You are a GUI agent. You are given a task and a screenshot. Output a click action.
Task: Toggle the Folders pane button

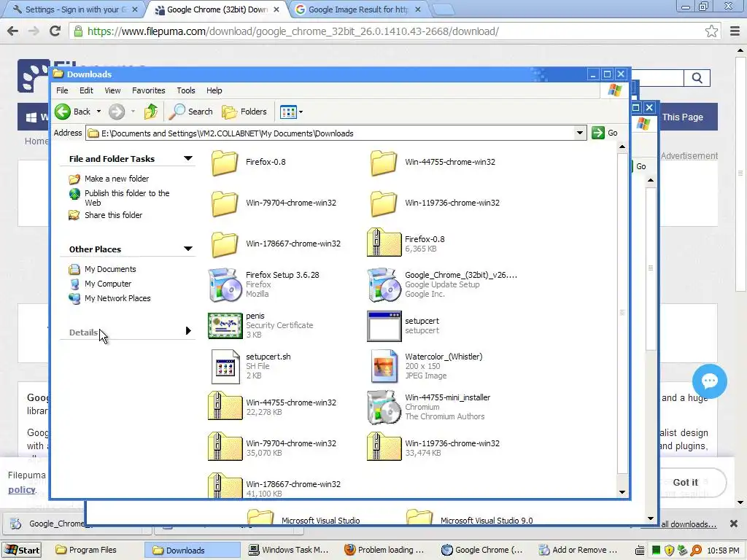pos(244,112)
